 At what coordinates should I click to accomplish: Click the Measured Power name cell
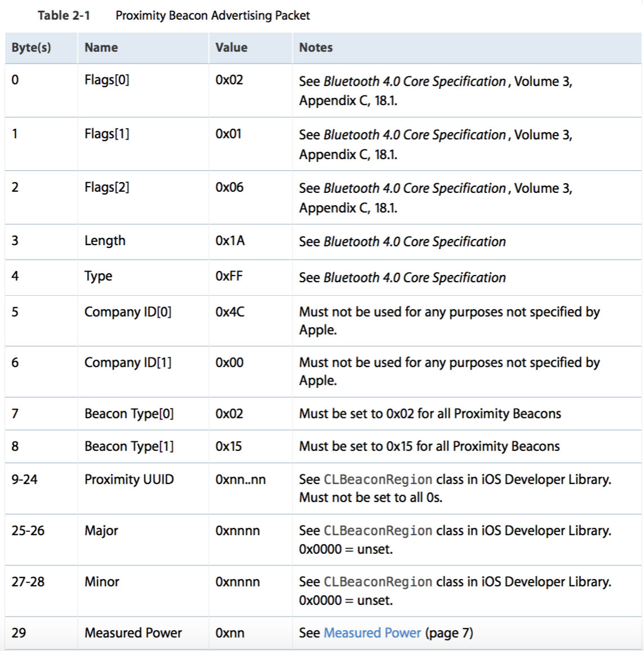[x=133, y=633]
